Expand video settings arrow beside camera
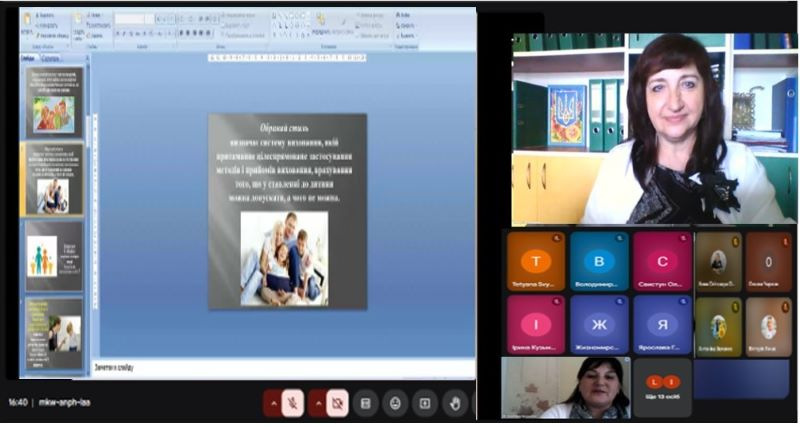The width and height of the screenshot is (800, 427). (x=317, y=404)
